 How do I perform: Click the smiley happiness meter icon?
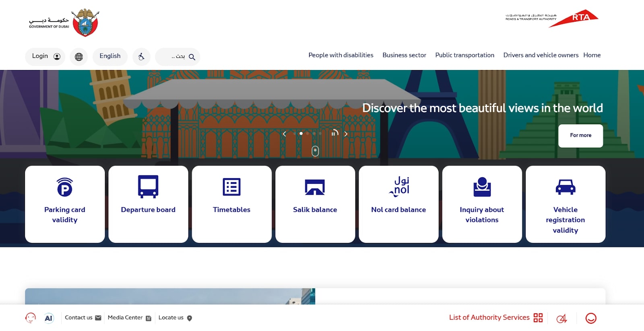tap(591, 318)
